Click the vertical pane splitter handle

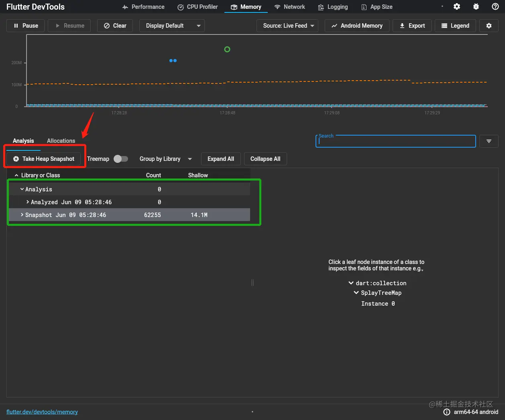(x=252, y=283)
